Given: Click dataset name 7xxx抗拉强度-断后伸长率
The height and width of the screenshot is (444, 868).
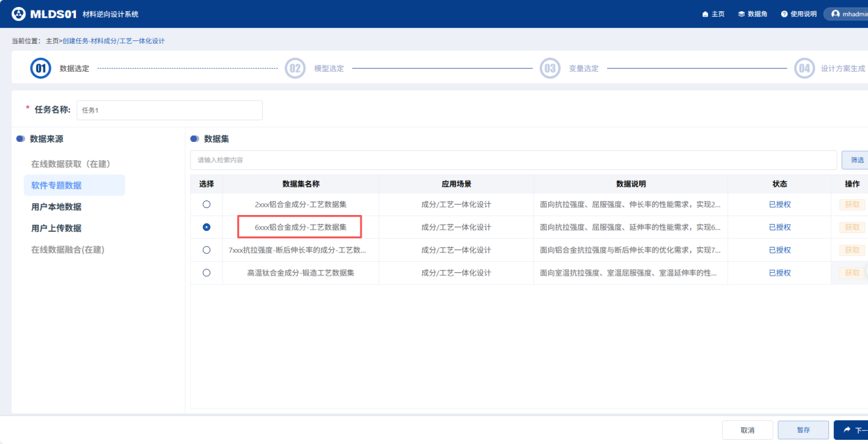Looking at the screenshot, I should (298, 250).
